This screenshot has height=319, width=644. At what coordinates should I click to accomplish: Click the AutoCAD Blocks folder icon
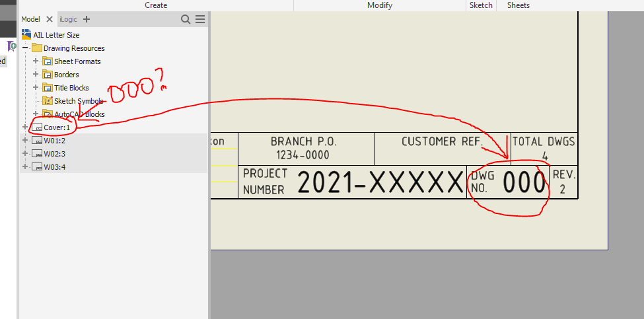click(x=48, y=114)
